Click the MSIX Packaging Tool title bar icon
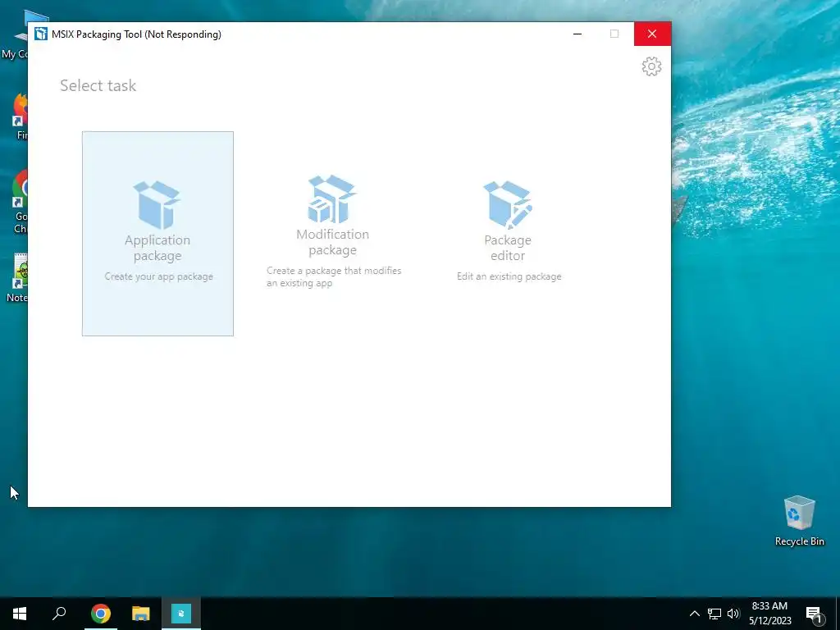The image size is (840, 630). click(x=41, y=34)
